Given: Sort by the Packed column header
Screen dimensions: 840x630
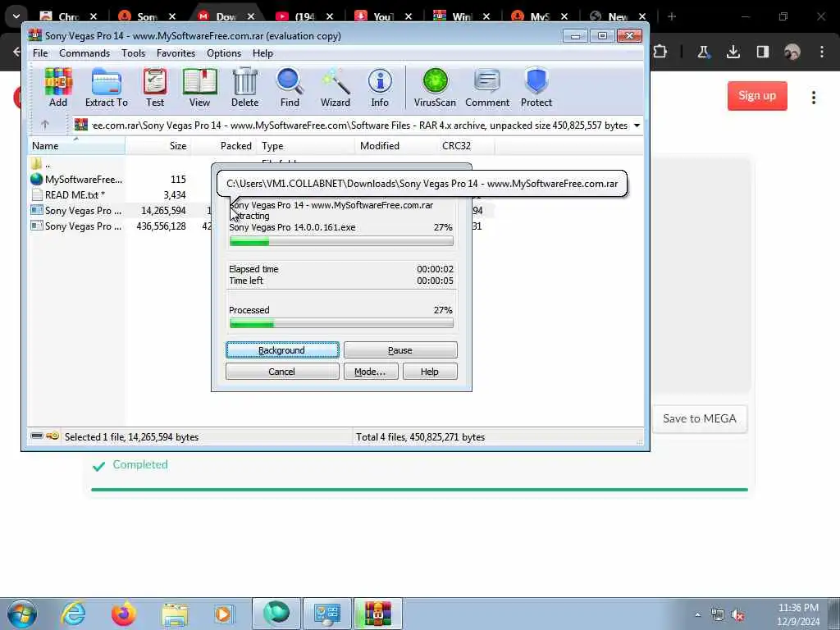Looking at the screenshot, I should [224, 146].
